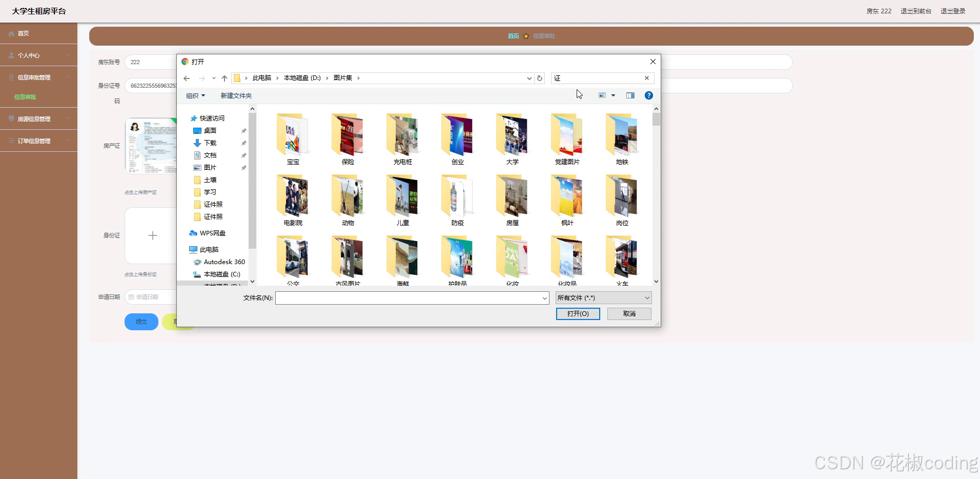Open the help question mark icon
This screenshot has width=980, height=479.
(x=649, y=95)
